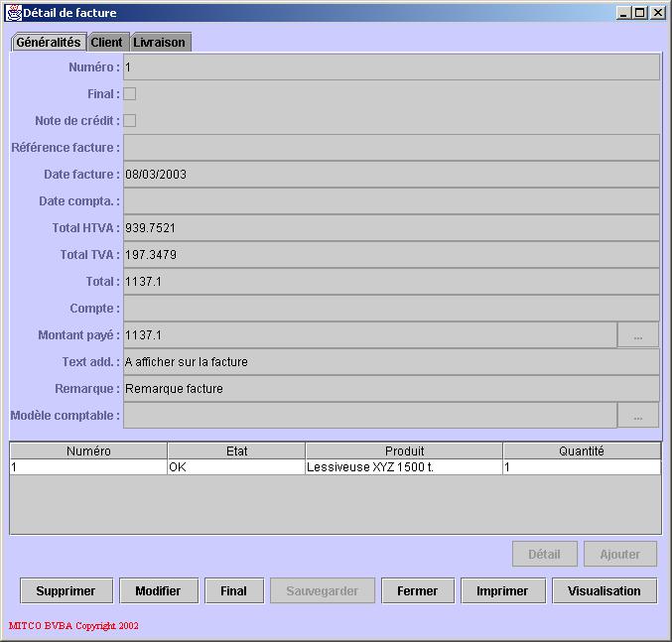Click the Montant payé field
672x642 pixels.
tap(370, 335)
